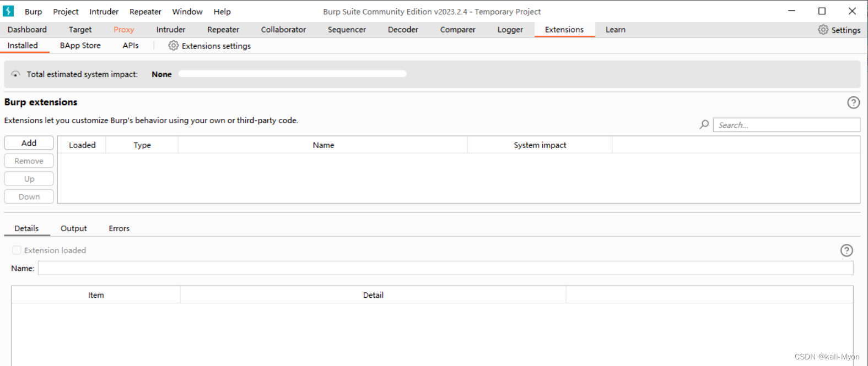The image size is (868, 366).
Task: Switch to the Learn tab
Action: [616, 30]
